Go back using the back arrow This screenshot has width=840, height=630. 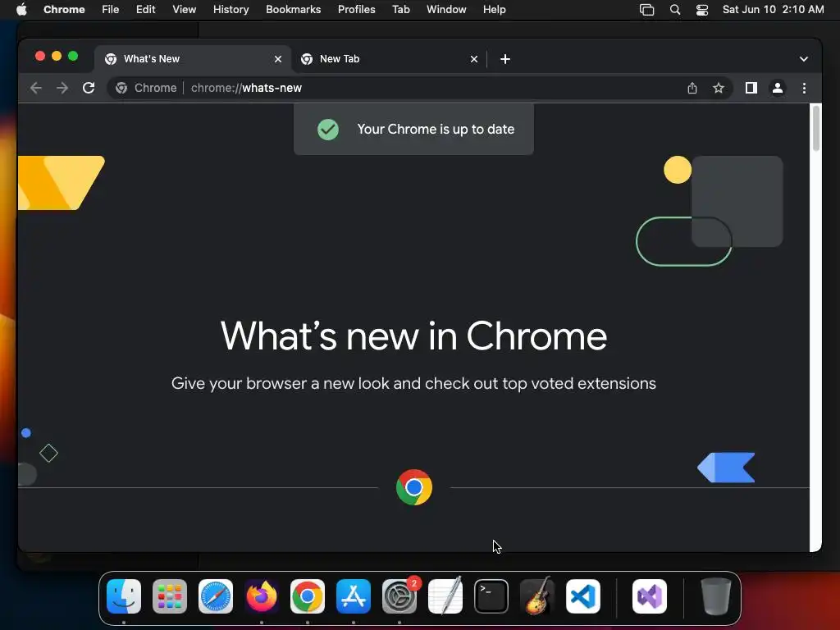(36, 88)
